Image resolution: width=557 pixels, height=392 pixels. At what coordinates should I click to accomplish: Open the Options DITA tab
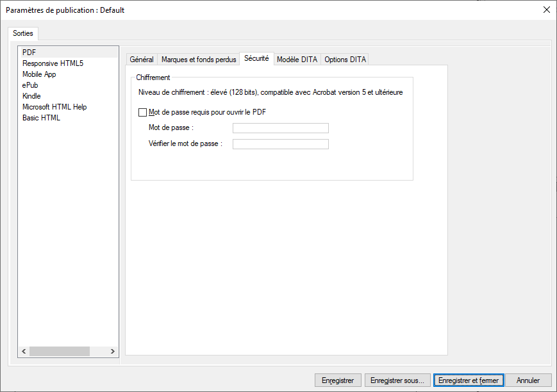click(x=345, y=60)
